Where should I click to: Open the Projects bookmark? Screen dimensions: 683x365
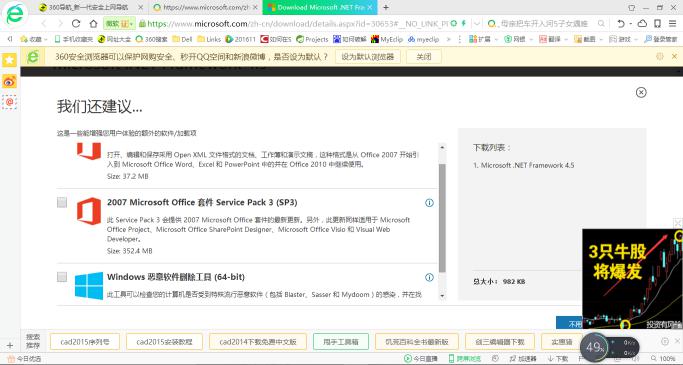tap(312, 39)
